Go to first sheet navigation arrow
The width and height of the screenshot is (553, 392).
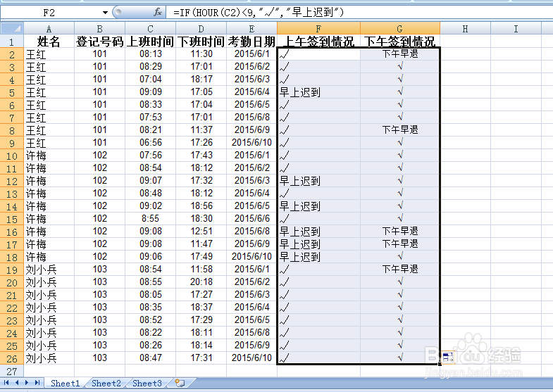coord(6,383)
